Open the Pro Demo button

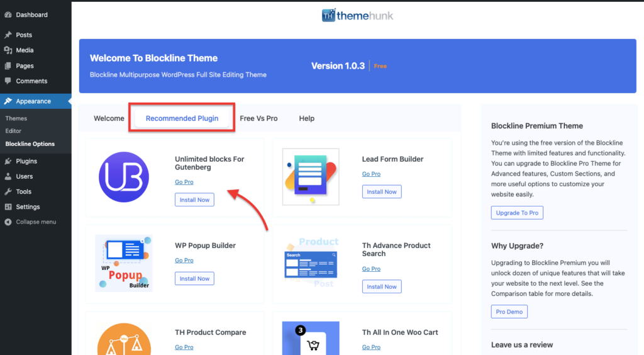pos(509,312)
